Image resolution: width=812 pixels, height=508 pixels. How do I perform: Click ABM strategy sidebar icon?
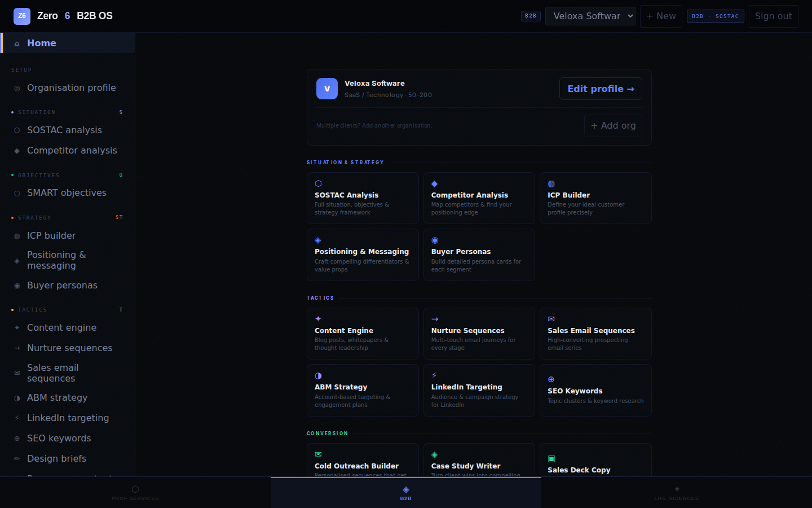click(17, 398)
